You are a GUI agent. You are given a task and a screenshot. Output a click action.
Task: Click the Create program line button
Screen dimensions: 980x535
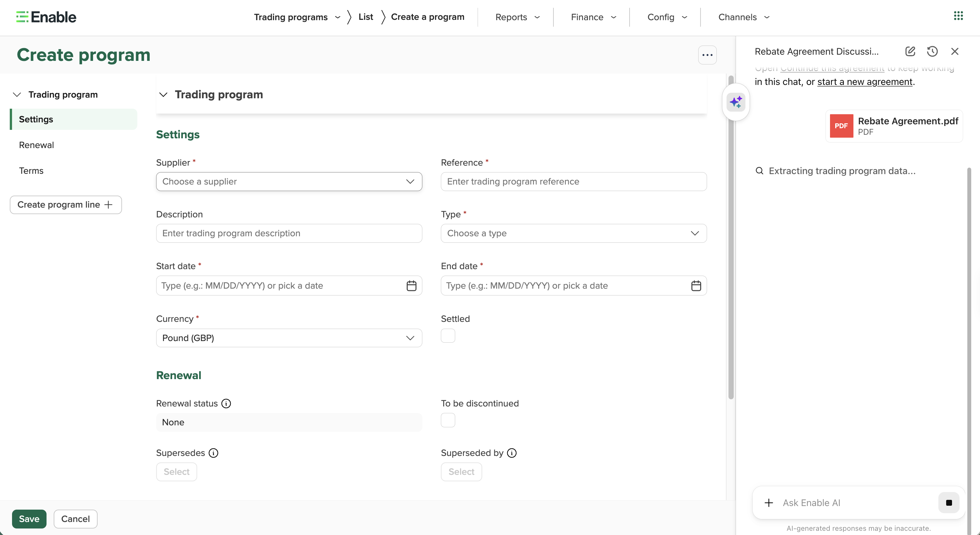[x=66, y=205]
